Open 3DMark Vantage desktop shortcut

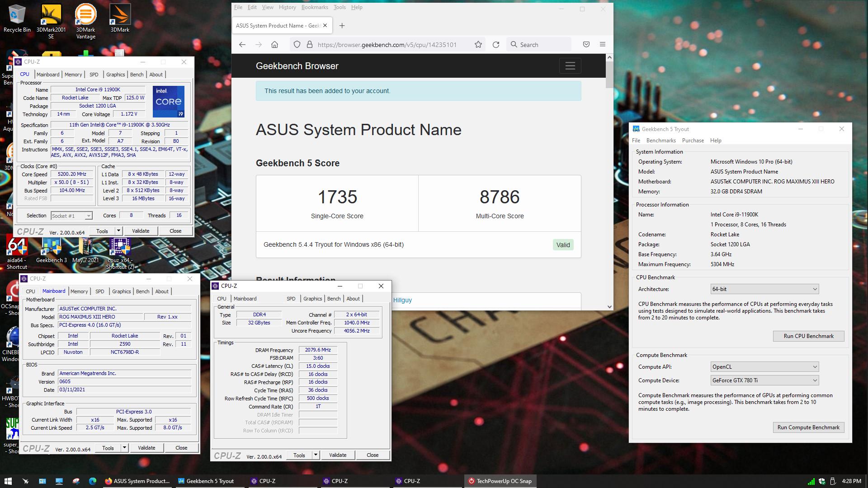(85, 21)
